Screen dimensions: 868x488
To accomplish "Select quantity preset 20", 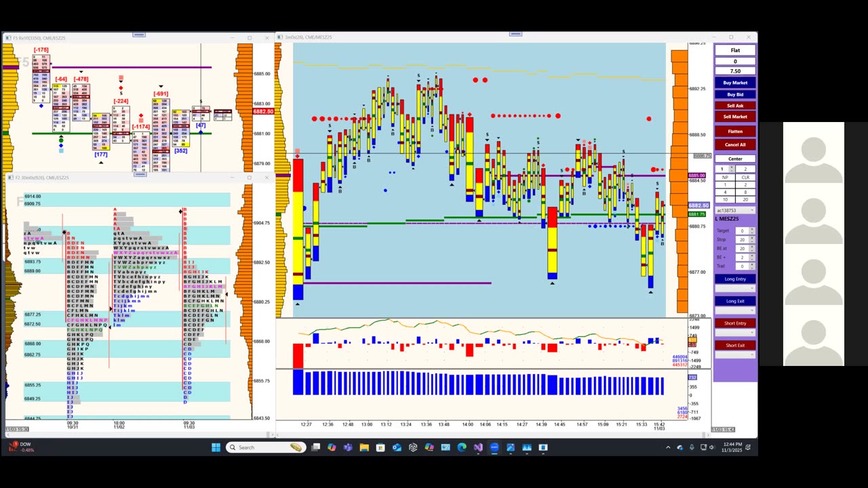I will click(x=745, y=199).
